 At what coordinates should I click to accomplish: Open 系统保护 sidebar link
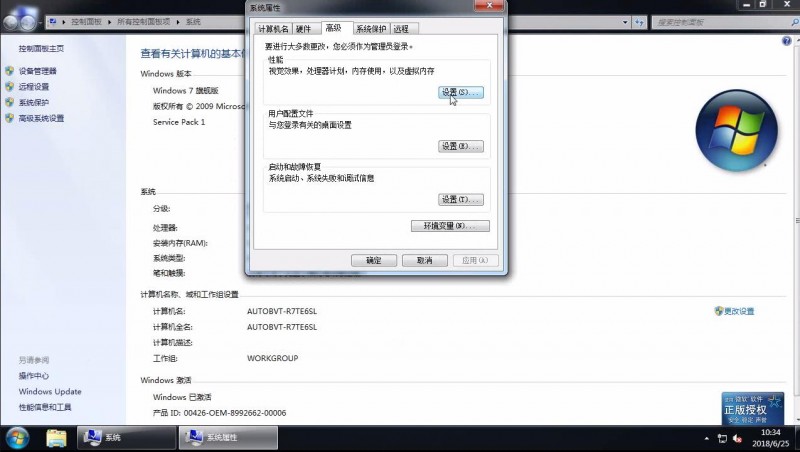(34, 103)
